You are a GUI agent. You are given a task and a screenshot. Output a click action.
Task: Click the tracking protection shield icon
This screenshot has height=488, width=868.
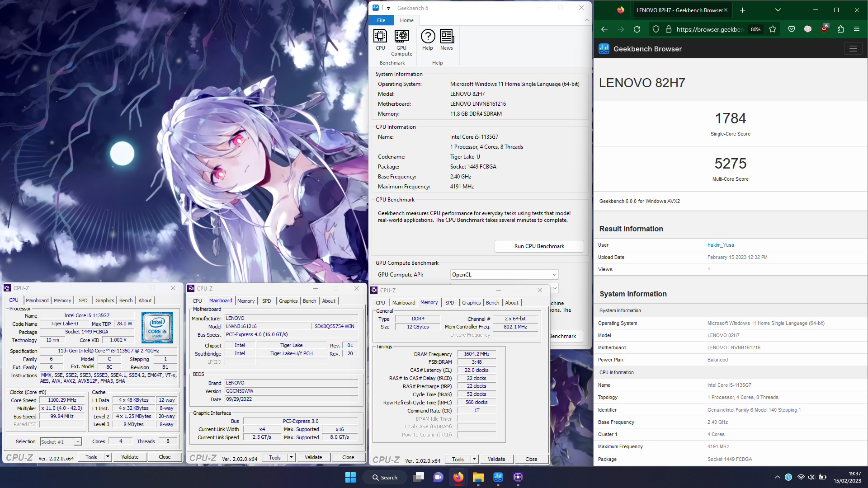coord(656,29)
